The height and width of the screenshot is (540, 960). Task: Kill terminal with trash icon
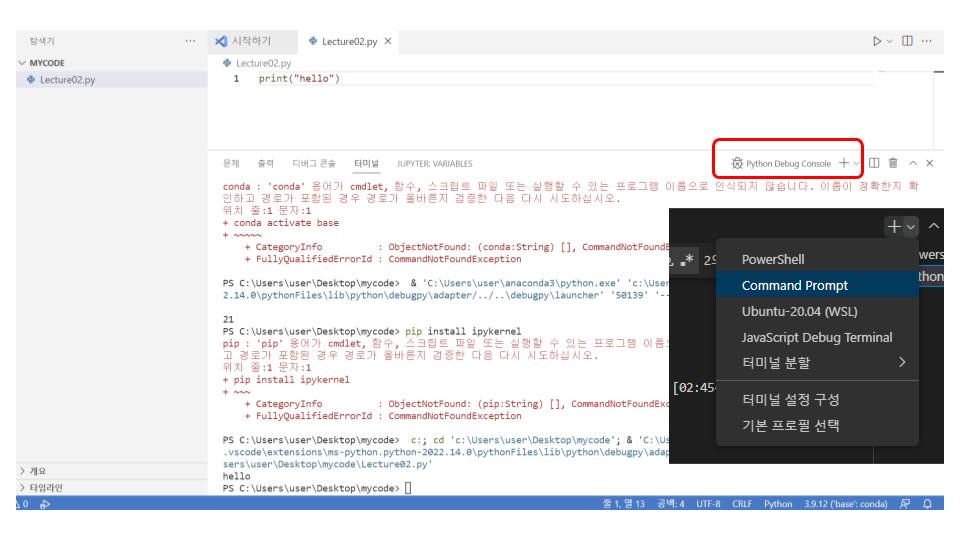pyautogui.click(x=893, y=163)
